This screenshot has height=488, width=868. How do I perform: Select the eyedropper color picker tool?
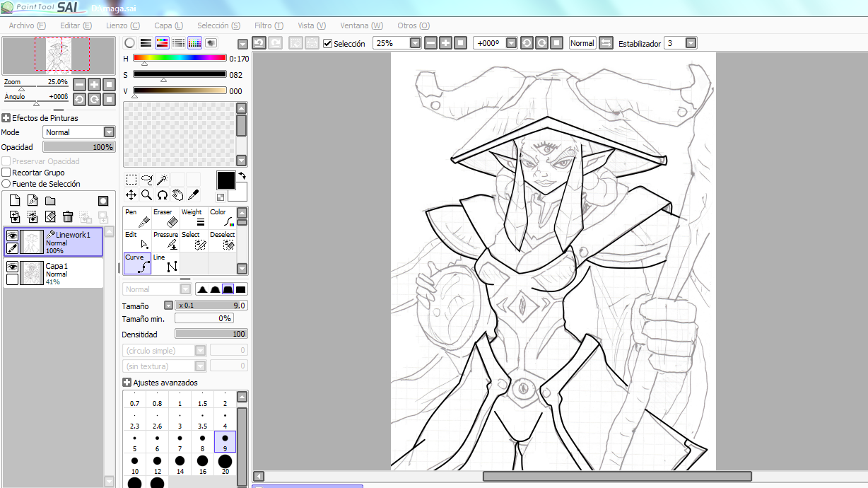193,194
